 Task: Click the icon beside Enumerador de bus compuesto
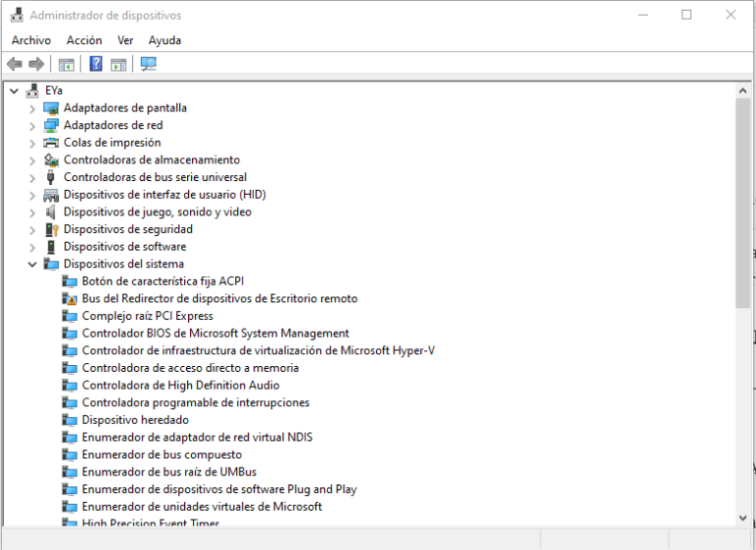pos(70,455)
